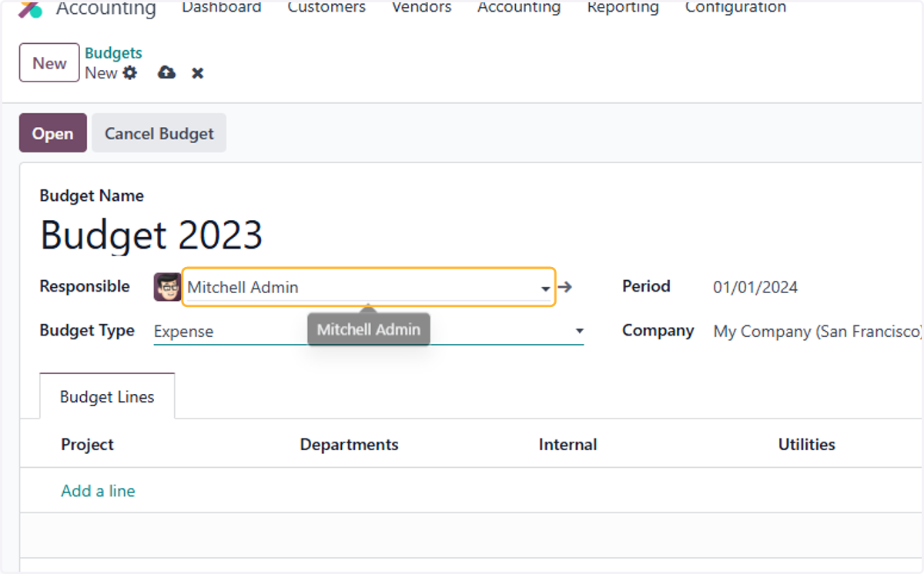Click the Period date 01/01/2024
Viewport: 924px width, 574px height.
coord(755,288)
